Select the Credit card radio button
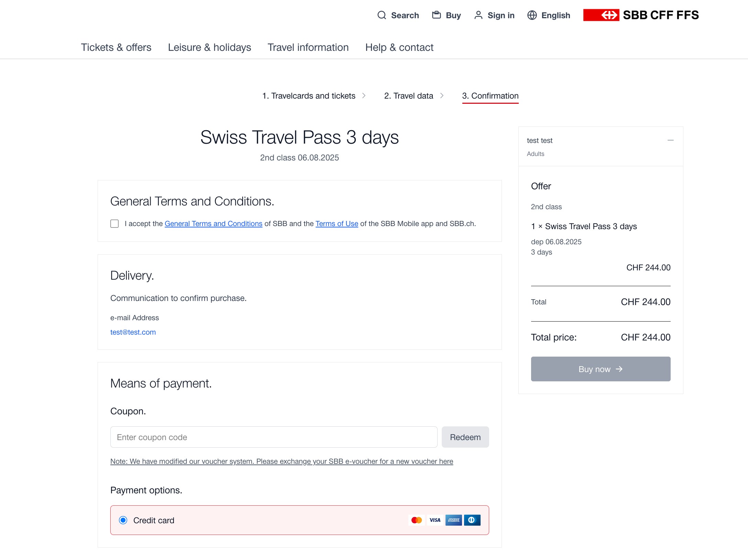Viewport: 748px width, 560px height. 123,520
